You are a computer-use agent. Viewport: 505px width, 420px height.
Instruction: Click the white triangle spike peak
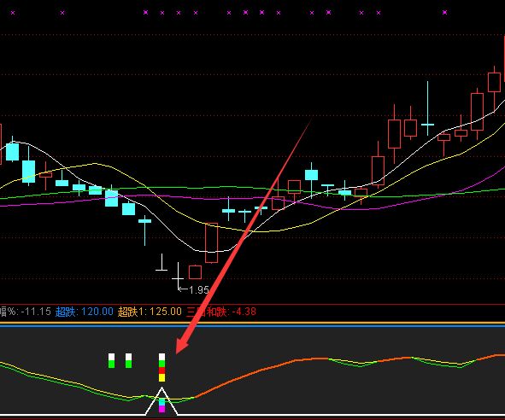tap(161, 388)
